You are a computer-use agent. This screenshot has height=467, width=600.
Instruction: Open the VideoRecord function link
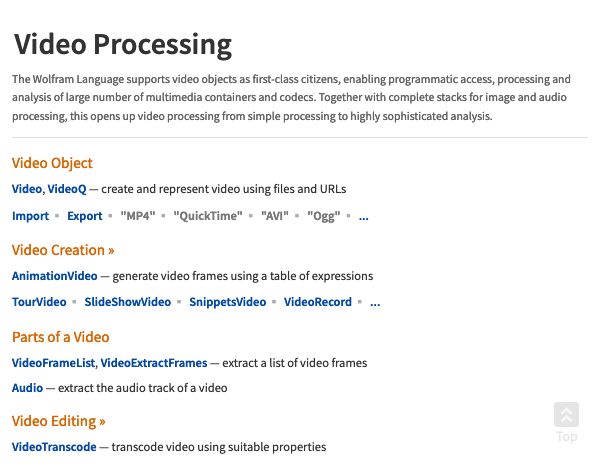pos(318,302)
